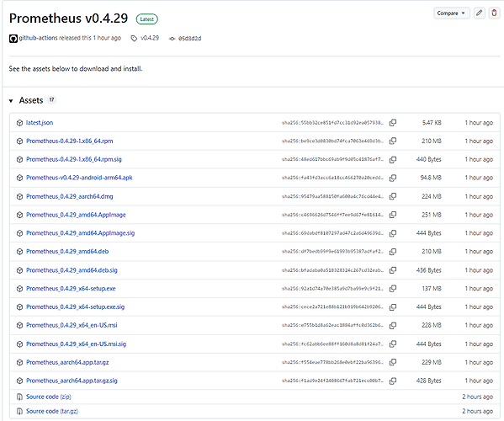Click the commit icon next to 05d8d2d
The image size is (504, 421).
click(172, 39)
